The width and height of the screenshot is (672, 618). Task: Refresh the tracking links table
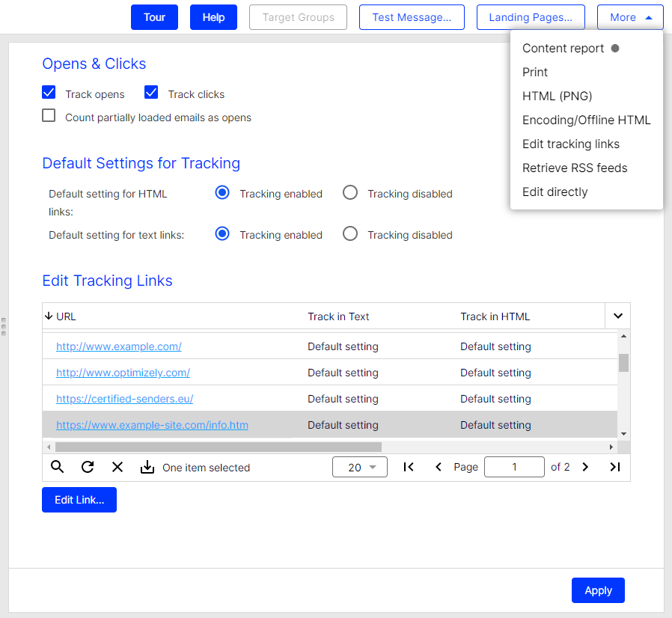point(88,467)
